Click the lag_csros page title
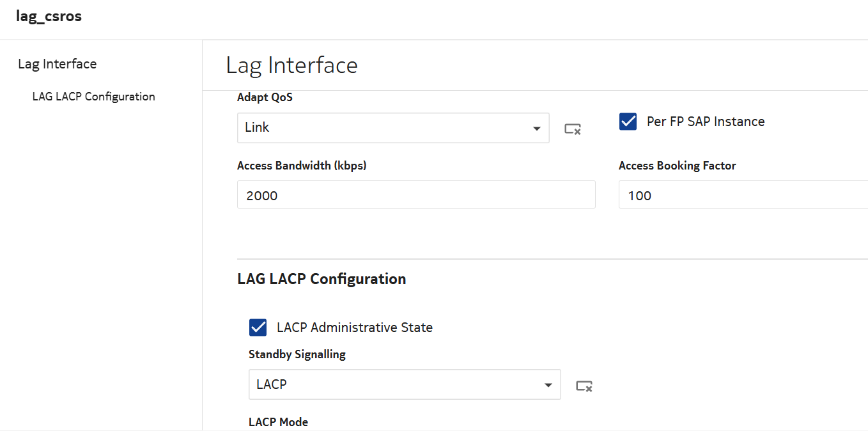This screenshot has width=868, height=442. click(x=49, y=17)
